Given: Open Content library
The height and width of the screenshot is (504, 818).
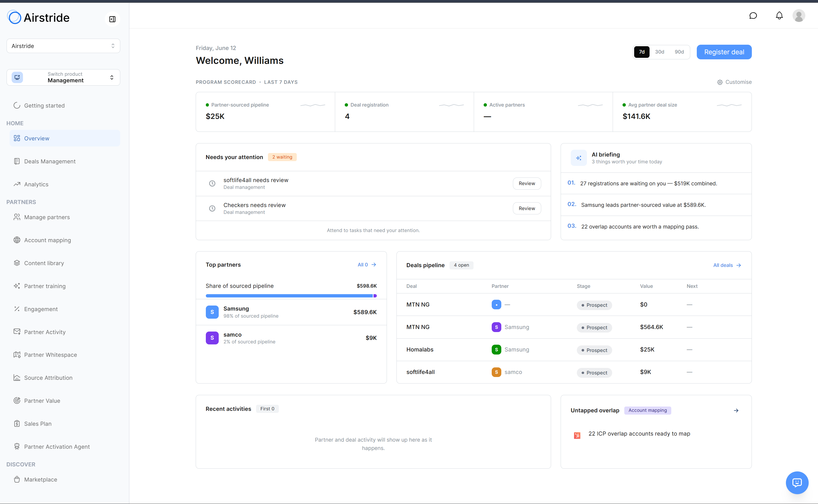Looking at the screenshot, I should 65,263.
